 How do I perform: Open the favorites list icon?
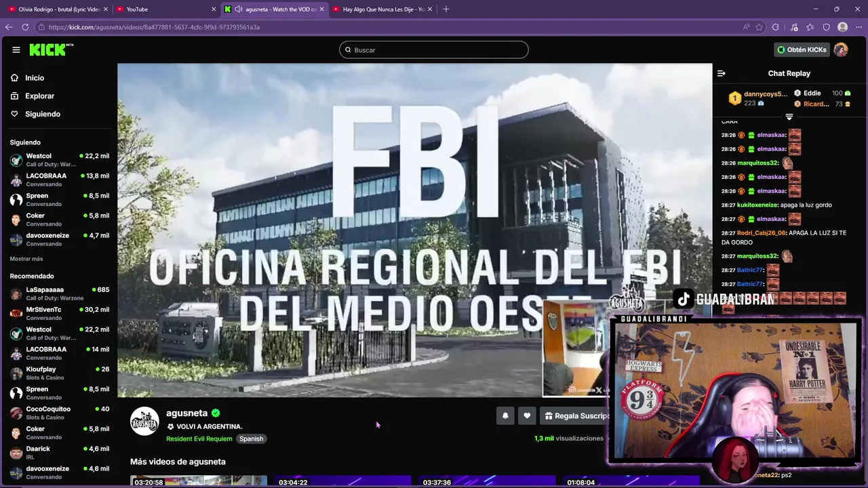click(810, 27)
